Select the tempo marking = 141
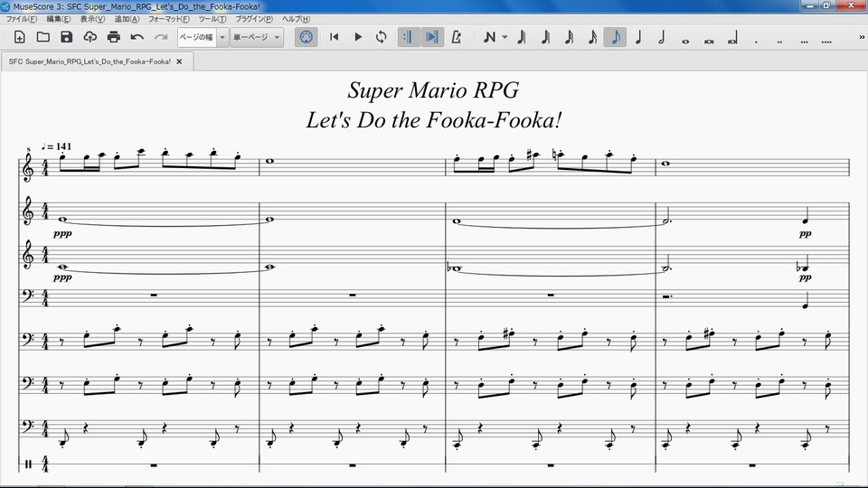This screenshot has height=488, width=868. point(56,146)
